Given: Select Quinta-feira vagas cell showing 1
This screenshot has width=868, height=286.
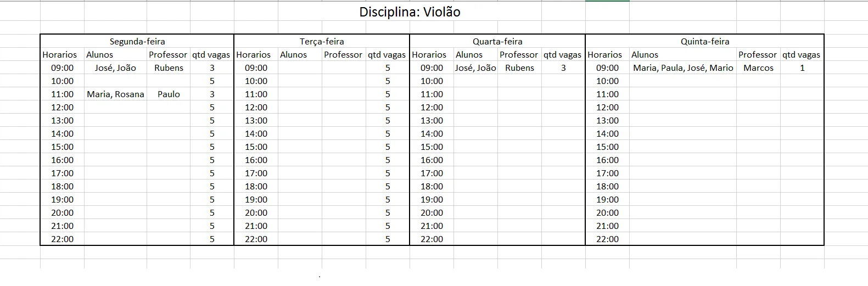Looking at the screenshot, I should [802, 68].
